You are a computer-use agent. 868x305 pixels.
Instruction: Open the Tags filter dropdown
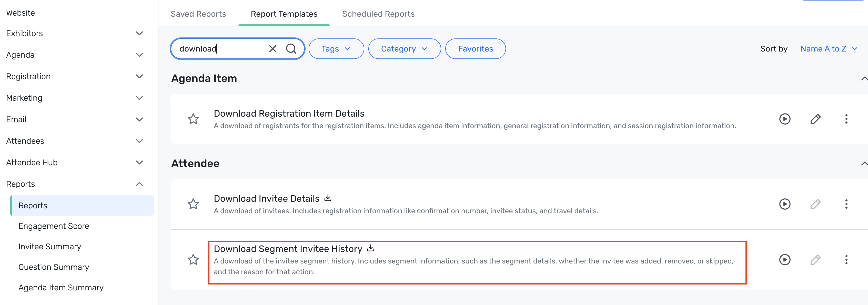[x=336, y=49]
